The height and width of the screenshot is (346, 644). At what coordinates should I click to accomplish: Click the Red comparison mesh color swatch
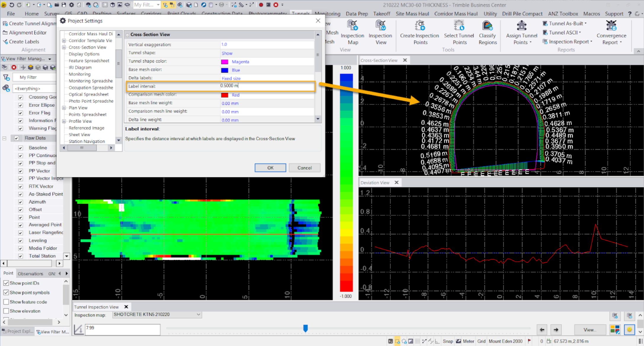pos(225,95)
